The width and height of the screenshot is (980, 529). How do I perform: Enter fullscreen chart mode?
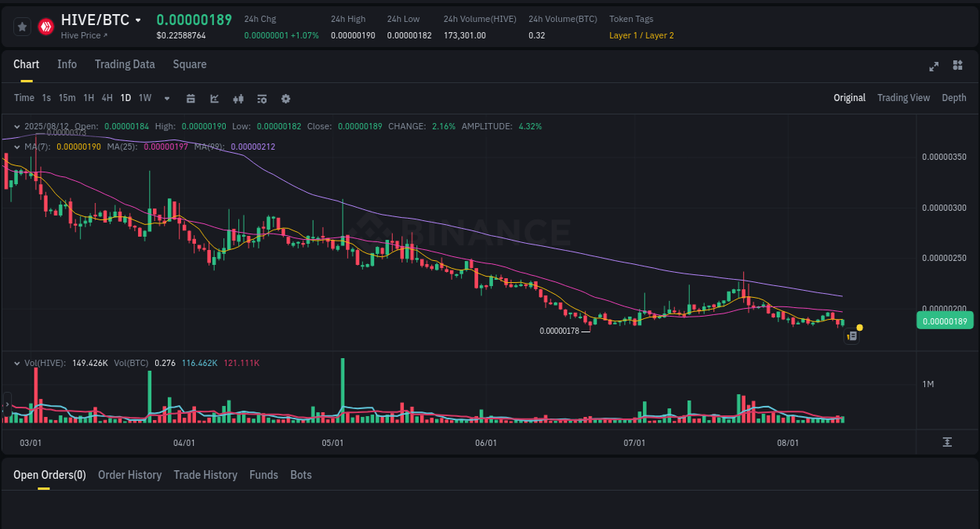tap(933, 67)
